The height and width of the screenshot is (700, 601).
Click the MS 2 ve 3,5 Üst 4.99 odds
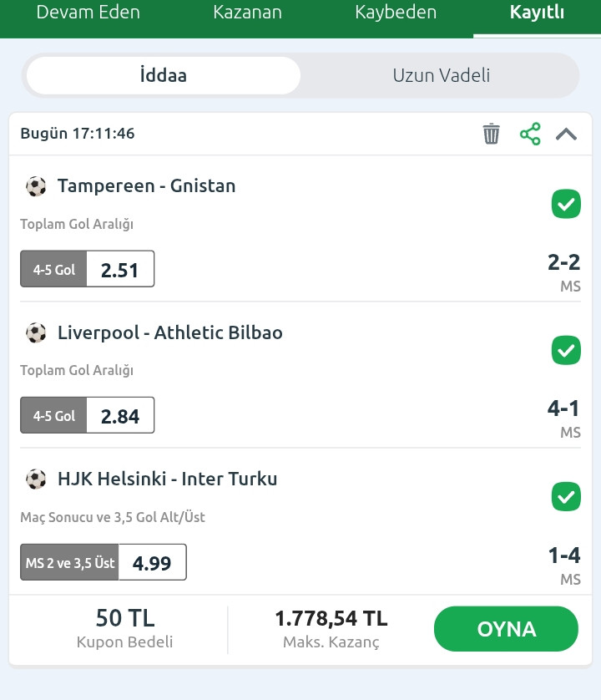pyautogui.click(x=104, y=562)
